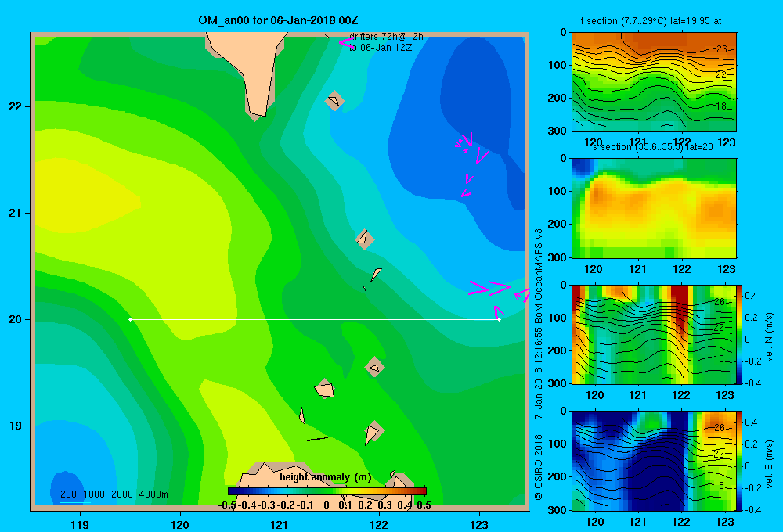The height and width of the screenshot is (532, 783).
Task: Click the '-0.5' tick of height anomaly bar
Action: (227, 505)
